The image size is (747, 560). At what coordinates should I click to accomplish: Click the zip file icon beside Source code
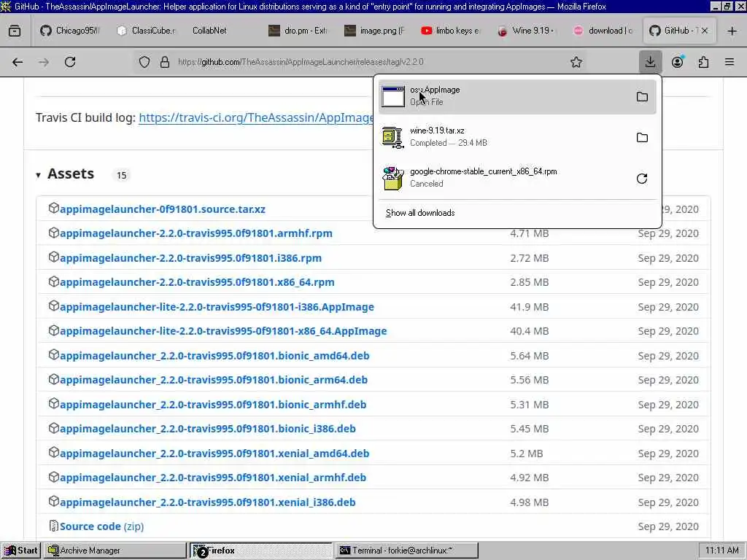point(54,526)
